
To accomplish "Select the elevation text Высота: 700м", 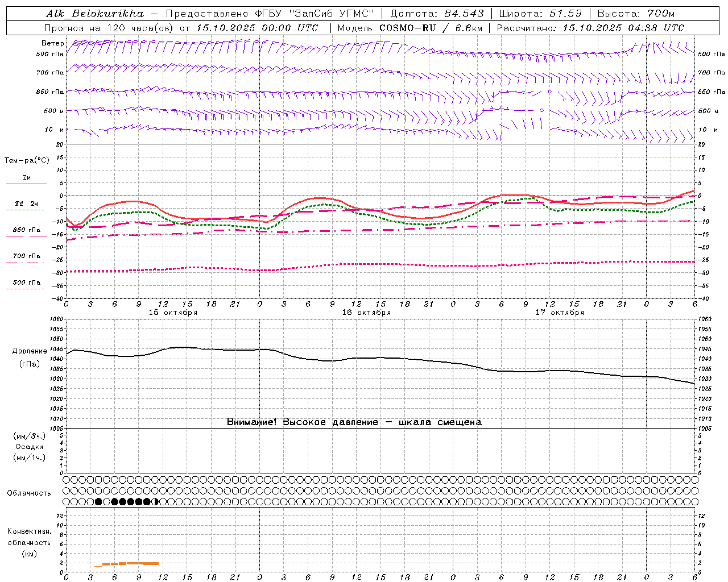I will coord(636,14).
